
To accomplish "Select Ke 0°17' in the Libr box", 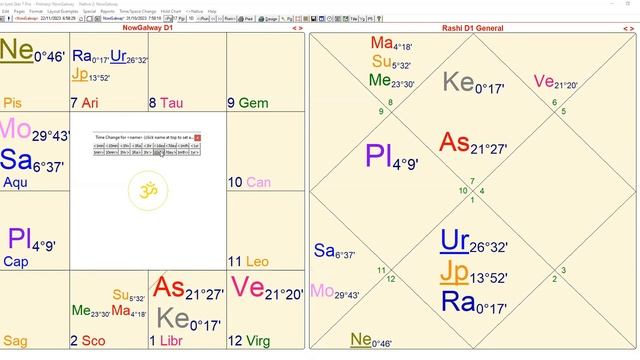I will (x=189, y=319).
